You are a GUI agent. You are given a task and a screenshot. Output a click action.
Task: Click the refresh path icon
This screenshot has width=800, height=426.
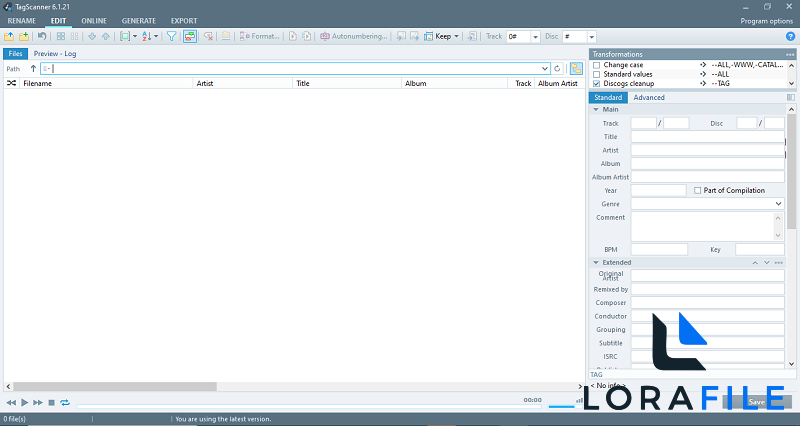557,68
